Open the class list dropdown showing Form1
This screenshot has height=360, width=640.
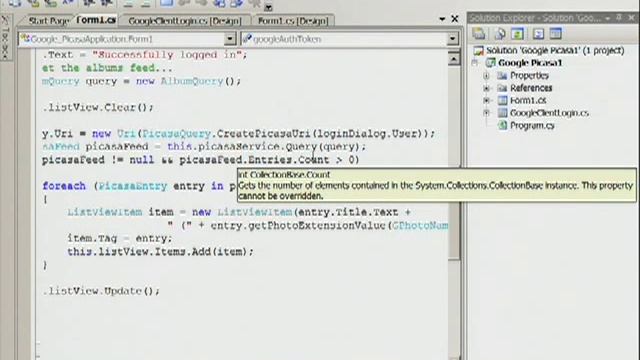230,39
